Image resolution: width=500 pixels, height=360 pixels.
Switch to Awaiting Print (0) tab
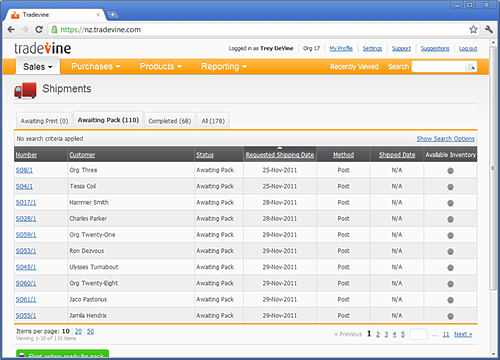pyautogui.click(x=44, y=121)
